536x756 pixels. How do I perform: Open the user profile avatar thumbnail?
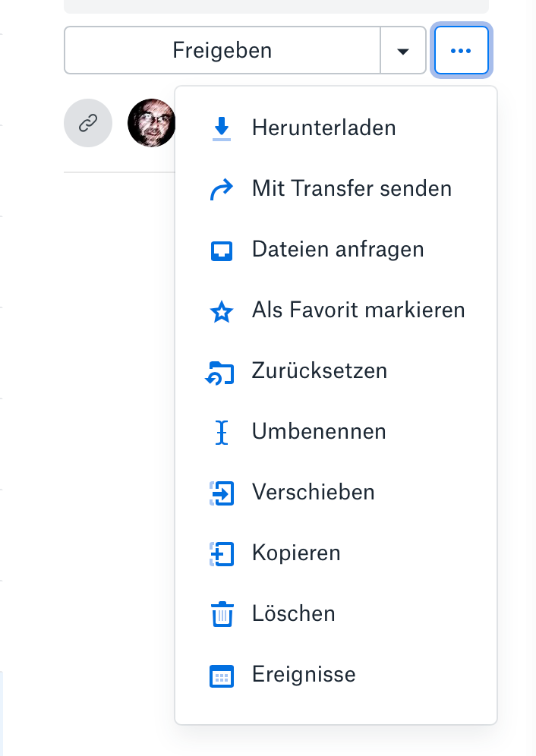click(151, 122)
